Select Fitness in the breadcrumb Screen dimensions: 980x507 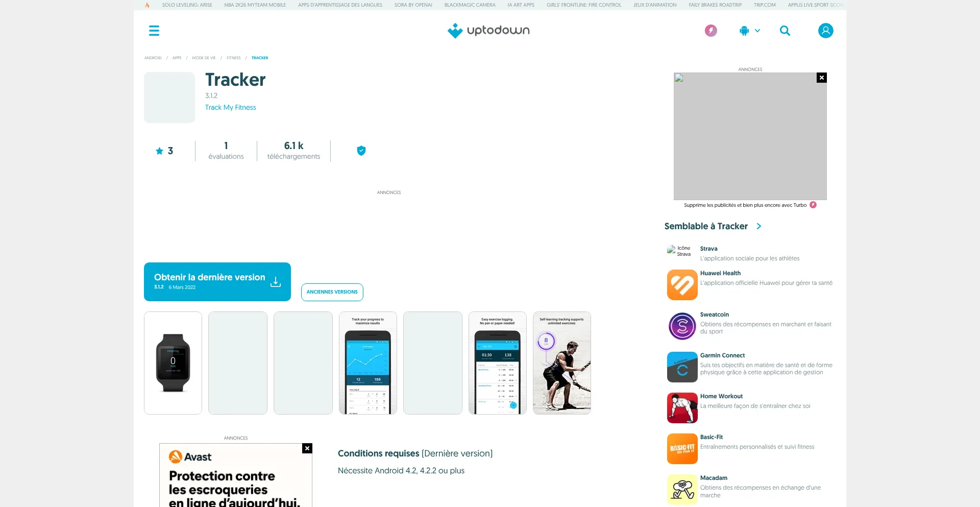(x=233, y=58)
